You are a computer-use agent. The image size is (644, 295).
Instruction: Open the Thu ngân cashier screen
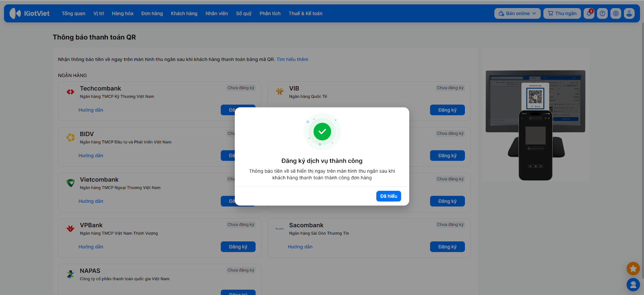[x=562, y=13]
